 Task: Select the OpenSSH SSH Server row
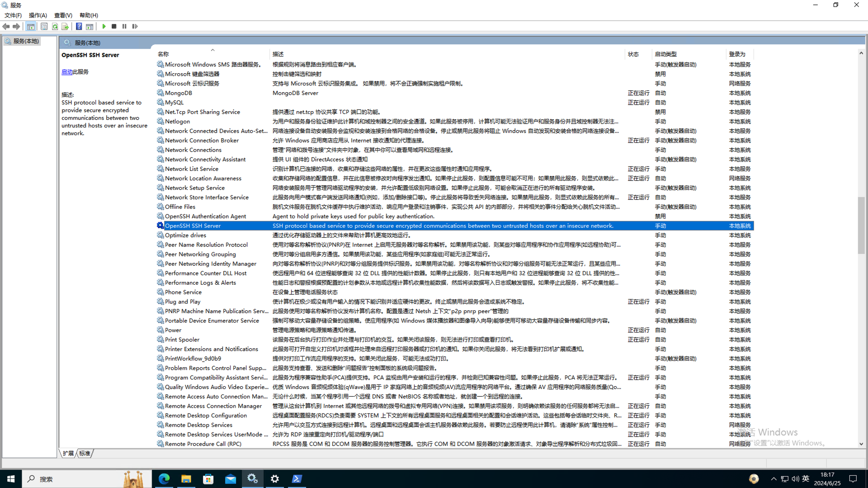point(455,226)
